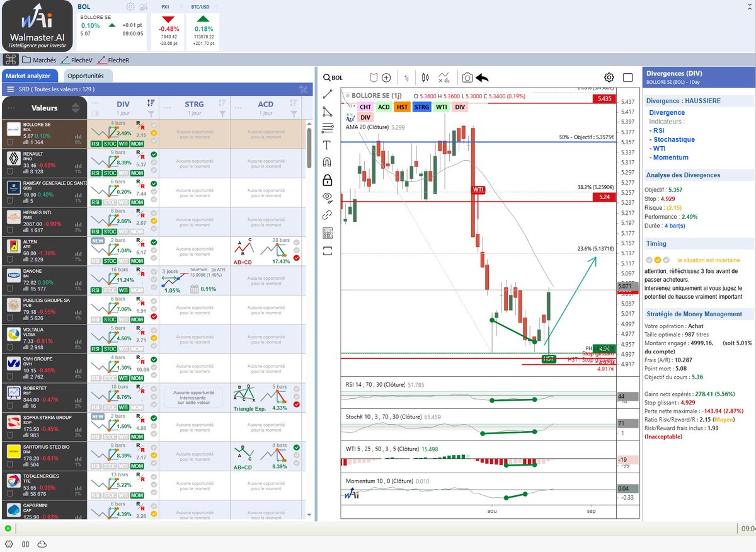
Task: Select the triangle pattern drawing tool
Action: 328,112
